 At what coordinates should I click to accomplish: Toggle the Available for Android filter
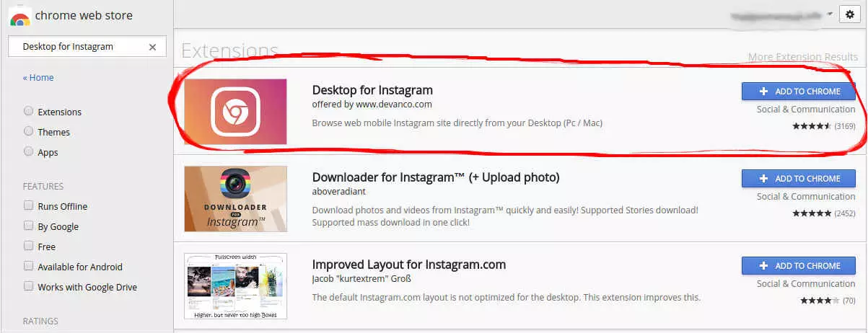pyautogui.click(x=29, y=267)
